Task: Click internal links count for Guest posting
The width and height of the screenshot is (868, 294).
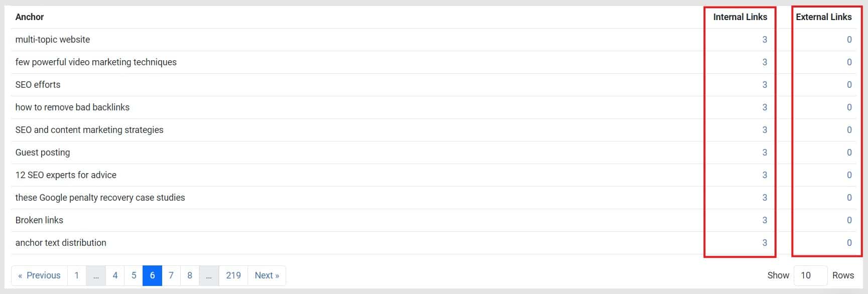Action: (765, 153)
